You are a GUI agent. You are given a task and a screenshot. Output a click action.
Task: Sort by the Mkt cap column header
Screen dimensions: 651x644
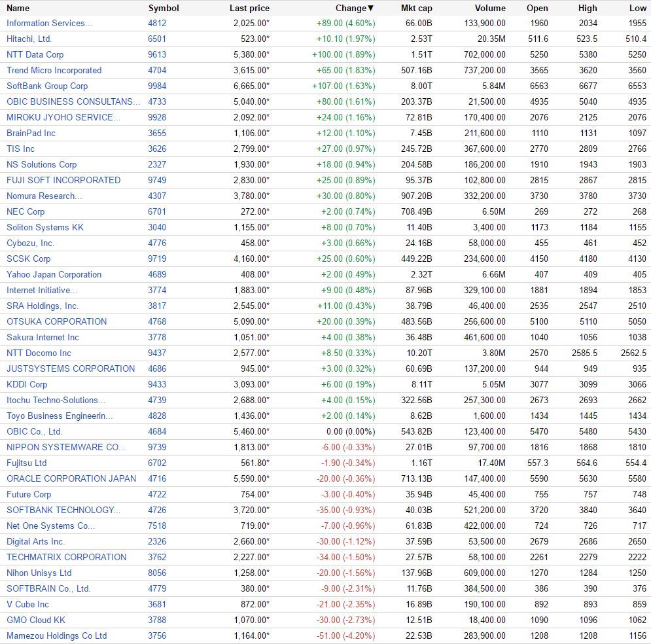(416, 8)
